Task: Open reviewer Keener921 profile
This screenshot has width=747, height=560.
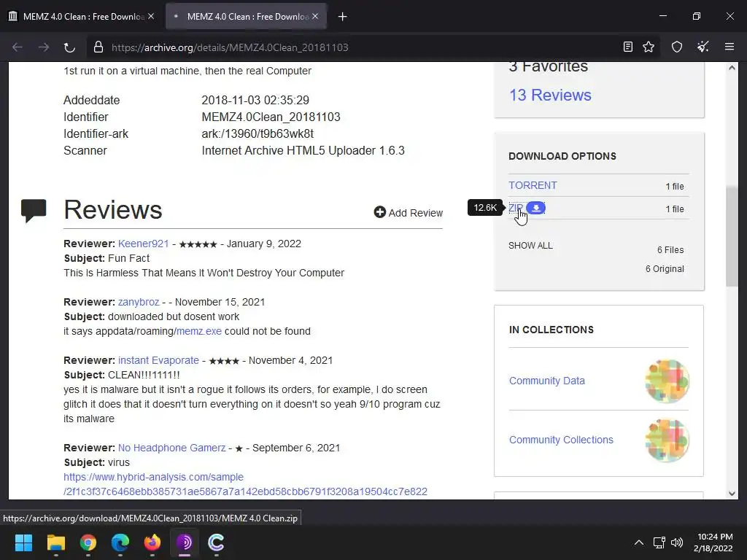Action: click(x=144, y=244)
